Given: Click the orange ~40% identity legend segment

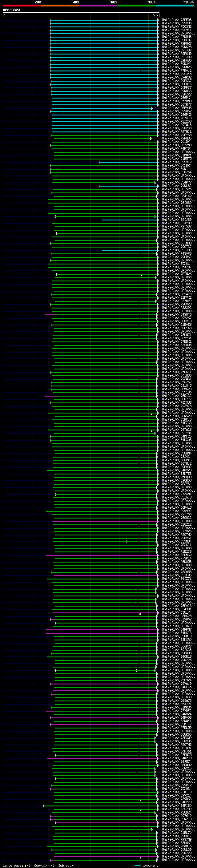Looking at the screenshot, I should tap(60, 6).
